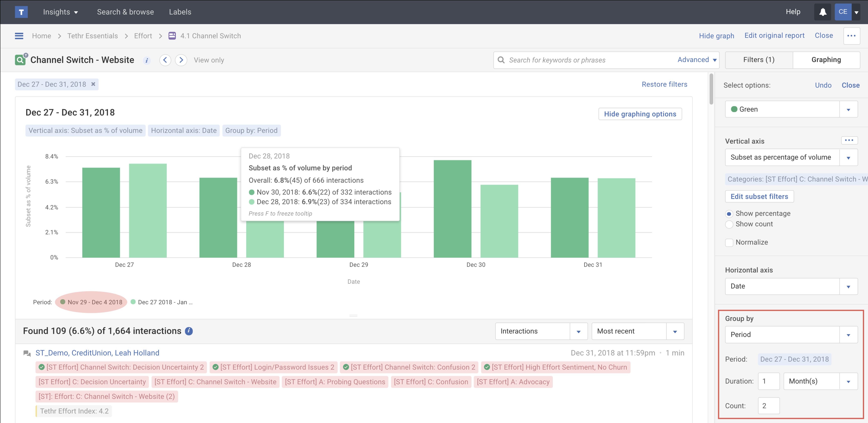Screen dimensions: 868x423
Task: Open the notifications bell
Action: [823, 12]
